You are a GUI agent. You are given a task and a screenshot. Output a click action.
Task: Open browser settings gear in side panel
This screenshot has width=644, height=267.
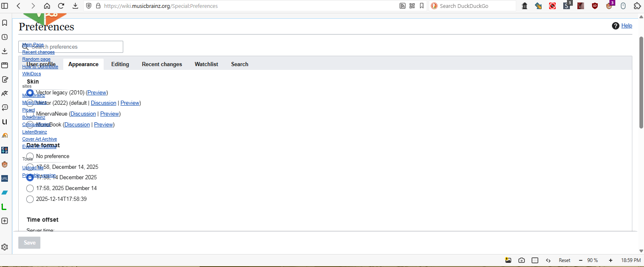point(5,247)
